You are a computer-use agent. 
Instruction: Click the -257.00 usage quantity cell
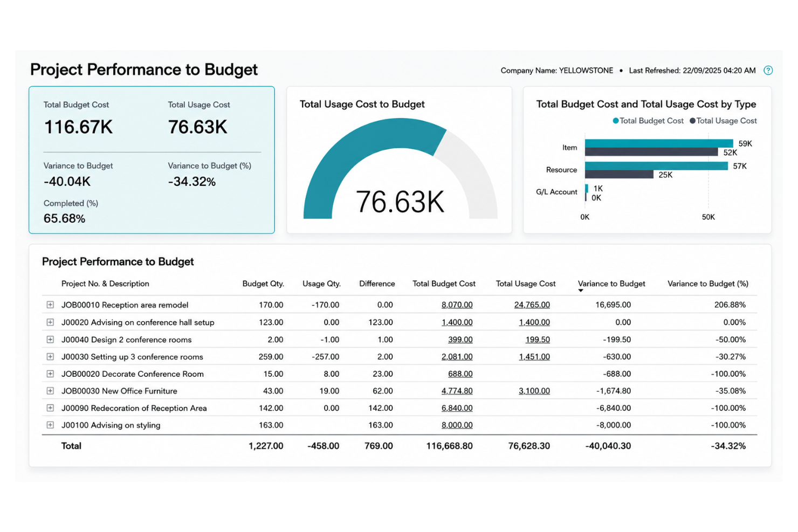pyautogui.click(x=326, y=357)
